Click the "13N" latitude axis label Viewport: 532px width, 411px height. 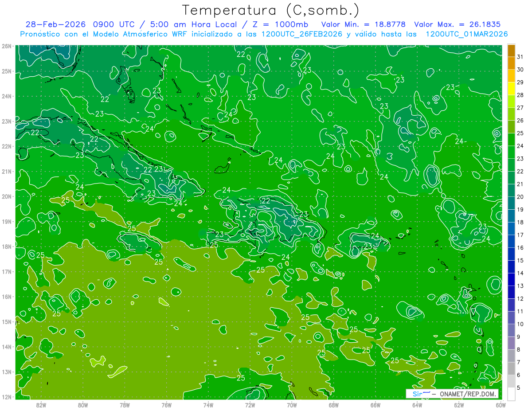(7, 372)
